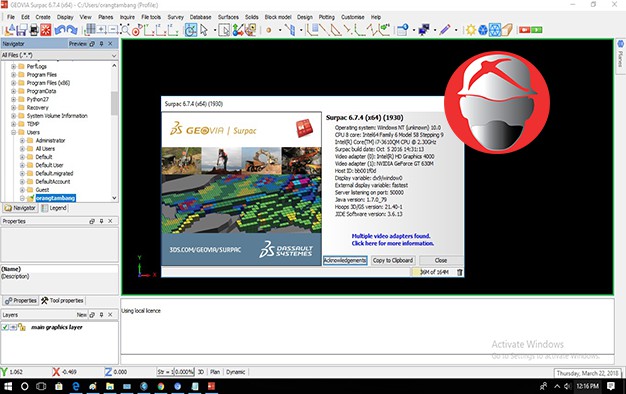
Task: Expand the Recovery folder node
Action: pyautogui.click(x=13, y=108)
